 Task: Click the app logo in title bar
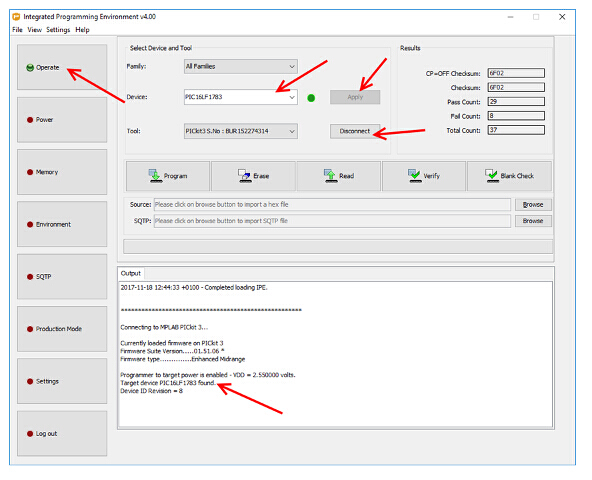click(16, 17)
